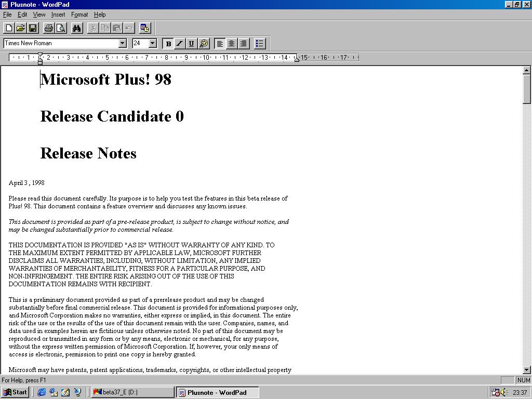Screen dimensions: 532x399
Task: Align text left
Action: pos(220,44)
